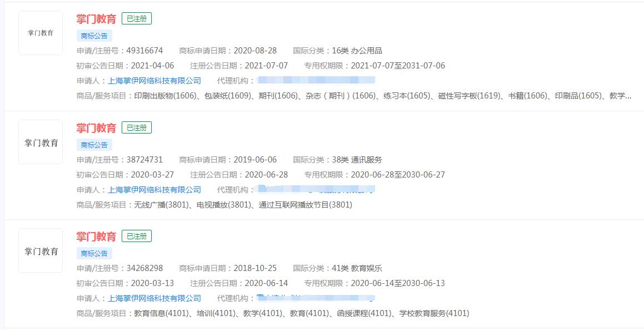Click the 已注册 status badge for trademark 34268298
The height and width of the screenshot is (330, 644).
click(137, 236)
